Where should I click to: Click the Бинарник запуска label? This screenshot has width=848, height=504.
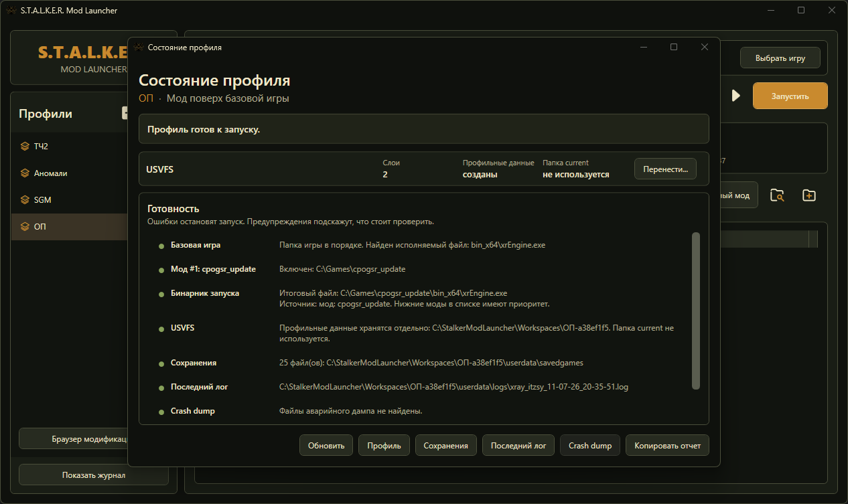[x=205, y=293]
